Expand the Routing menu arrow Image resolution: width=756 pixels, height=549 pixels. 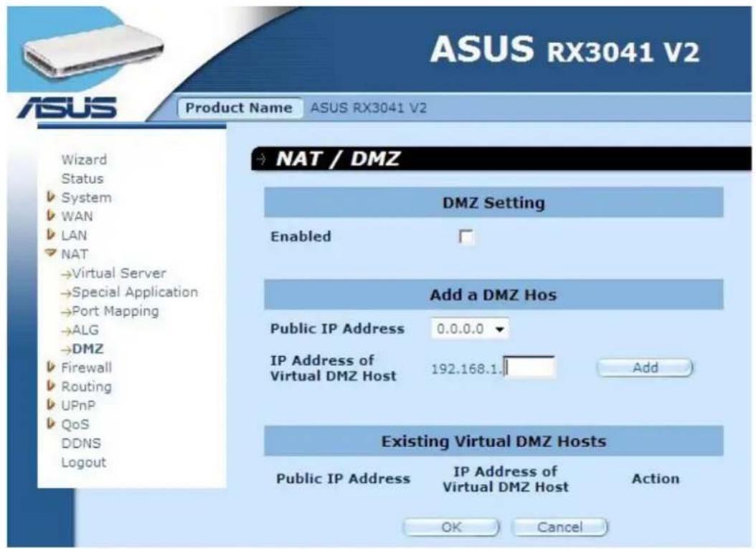51,386
